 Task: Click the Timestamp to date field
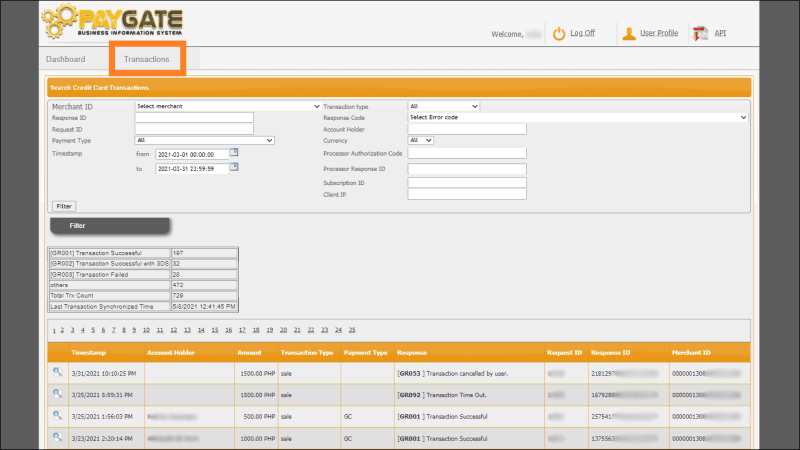tap(192, 169)
